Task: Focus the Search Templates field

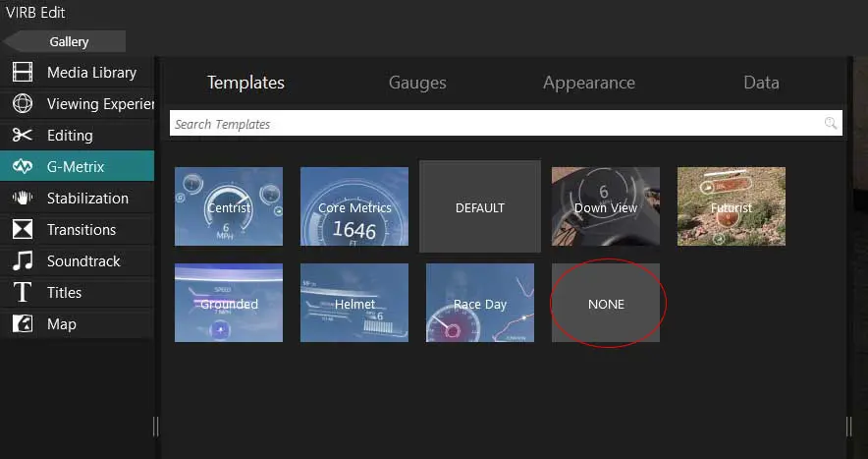Action: (x=506, y=123)
